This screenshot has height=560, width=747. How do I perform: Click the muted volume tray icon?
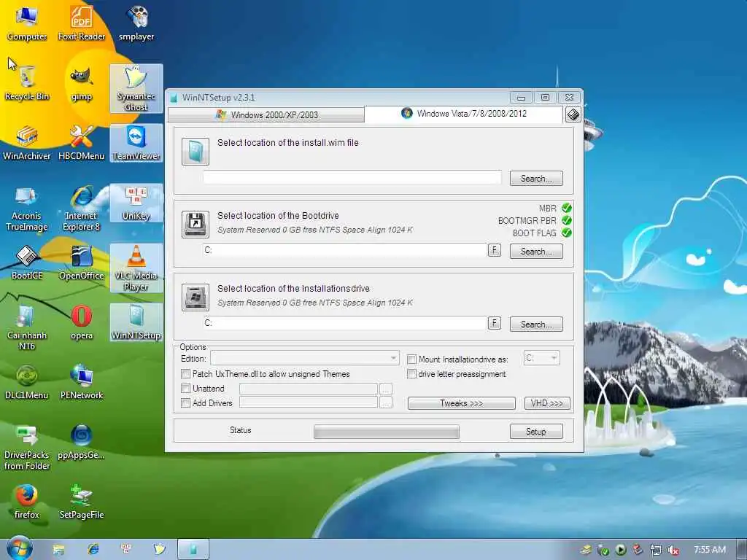(673, 551)
